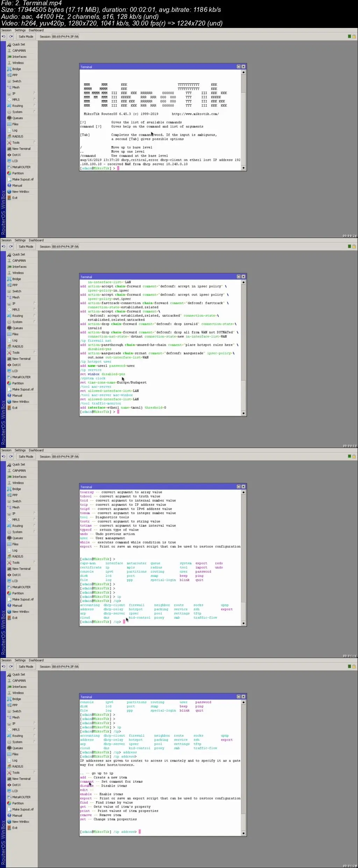Expand the Tools submenu in the fourth frame
Screen dimensions: 358x868
tap(34, 772)
